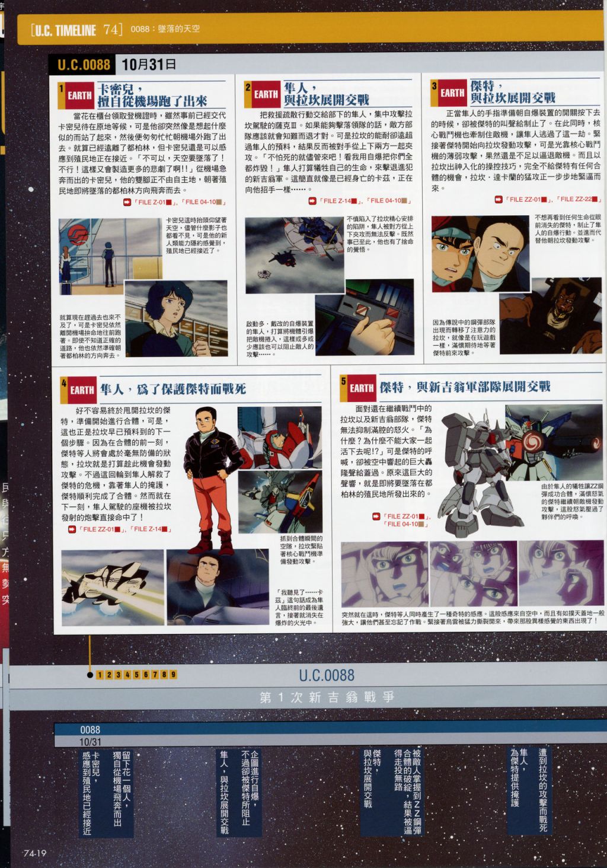607x868 pixels.
Task: Select timeline number 7
Action: pyautogui.click(x=155, y=675)
